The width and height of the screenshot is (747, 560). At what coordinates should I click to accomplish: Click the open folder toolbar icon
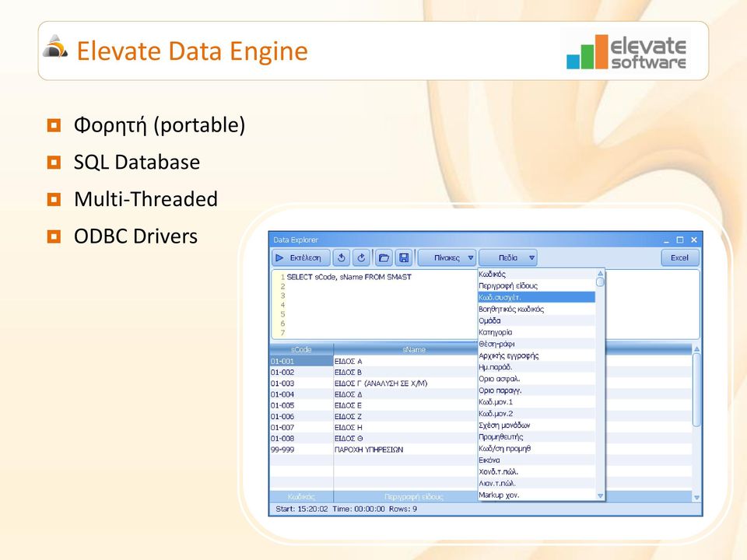pyautogui.click(x=384, y=257)
